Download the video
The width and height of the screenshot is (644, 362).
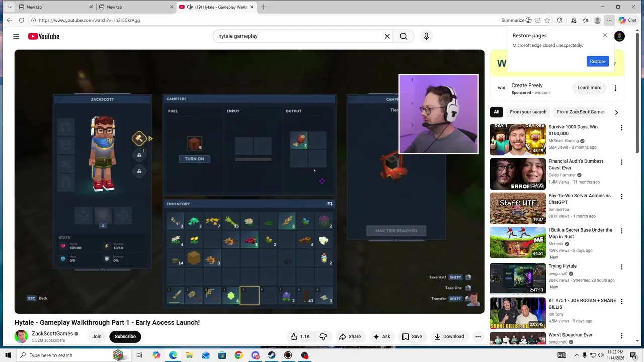point(449,337)
